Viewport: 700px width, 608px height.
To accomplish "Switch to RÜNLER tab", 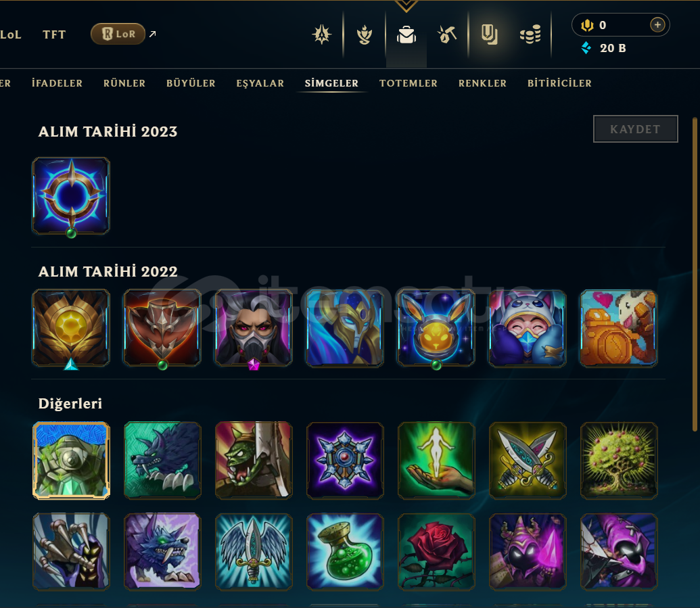I will 124,83.
